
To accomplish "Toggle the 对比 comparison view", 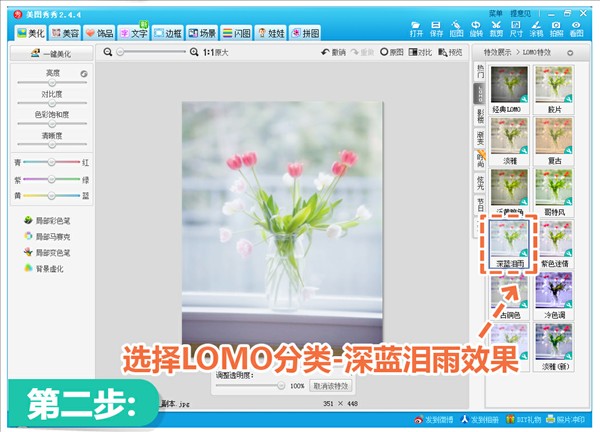I will pos(420,52).
